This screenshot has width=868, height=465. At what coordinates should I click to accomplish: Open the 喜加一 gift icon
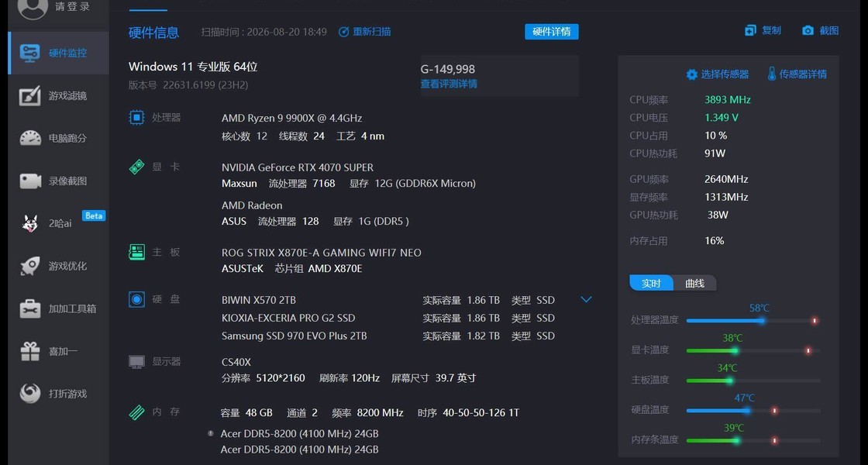tap(30, 351)
